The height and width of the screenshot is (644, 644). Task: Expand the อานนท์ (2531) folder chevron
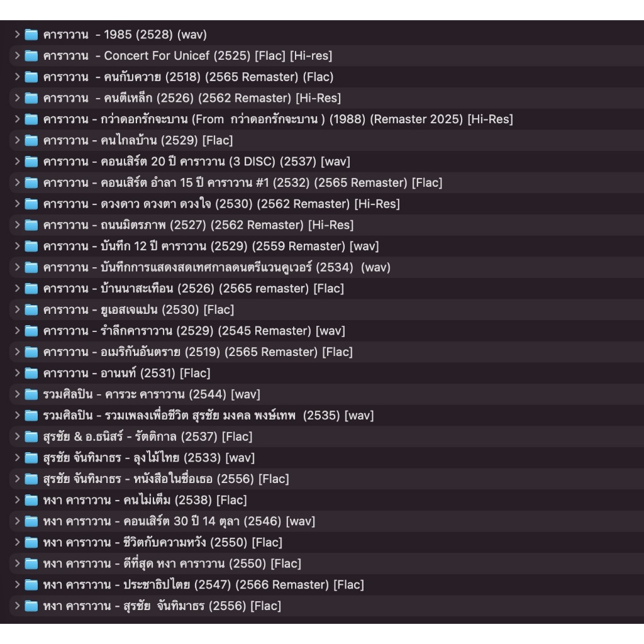click(17, 373)
